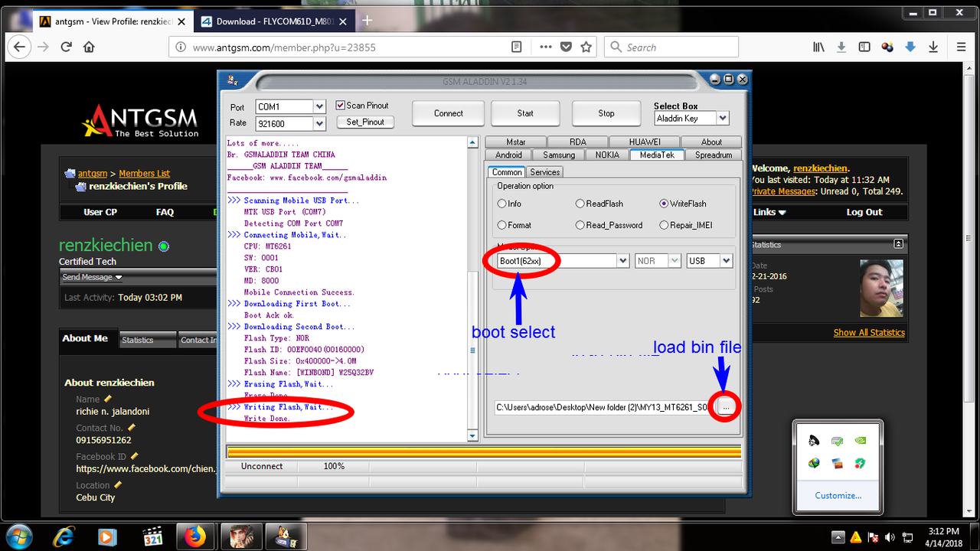Switch to the NOKIA tab
The width and height of the screenshot is (980, 551).
pos(607,155)
